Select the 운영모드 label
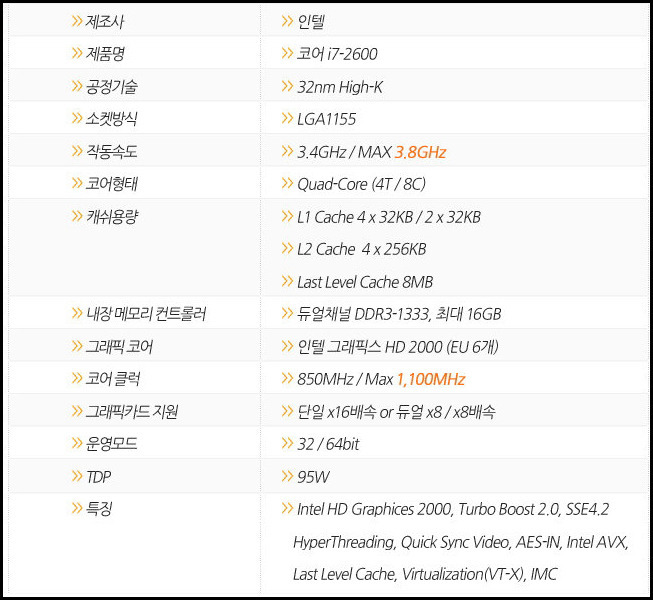The width and height of the screenshot is (653, 600). coord(111,444)
